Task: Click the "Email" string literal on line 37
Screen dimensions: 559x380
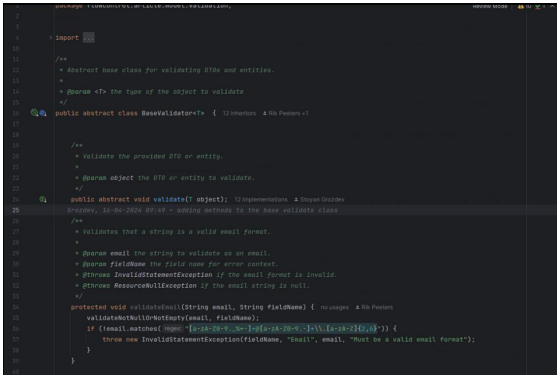Action: click(301, 340)
